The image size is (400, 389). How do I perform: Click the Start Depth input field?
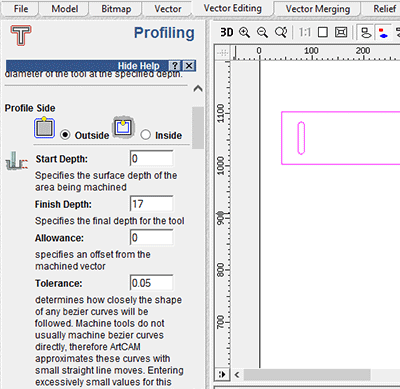pyautogui.click(x=152, y=158)
